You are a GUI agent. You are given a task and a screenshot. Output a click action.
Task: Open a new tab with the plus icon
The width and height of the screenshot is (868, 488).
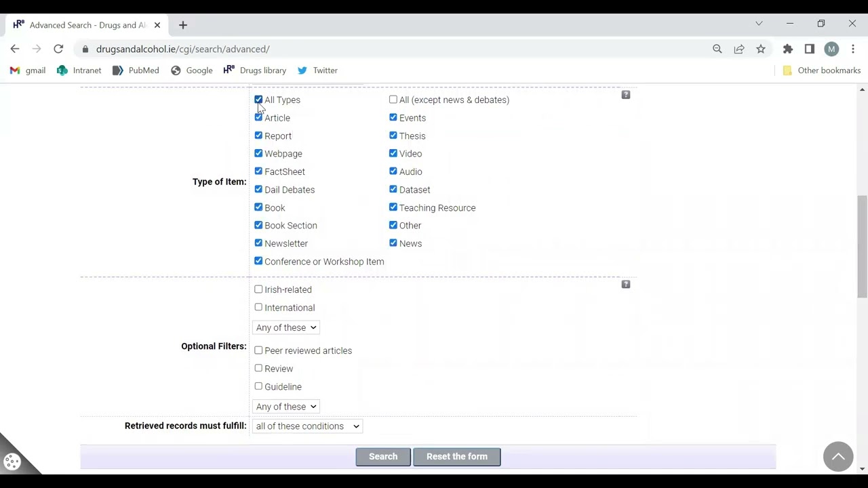[x=182, y=25]
